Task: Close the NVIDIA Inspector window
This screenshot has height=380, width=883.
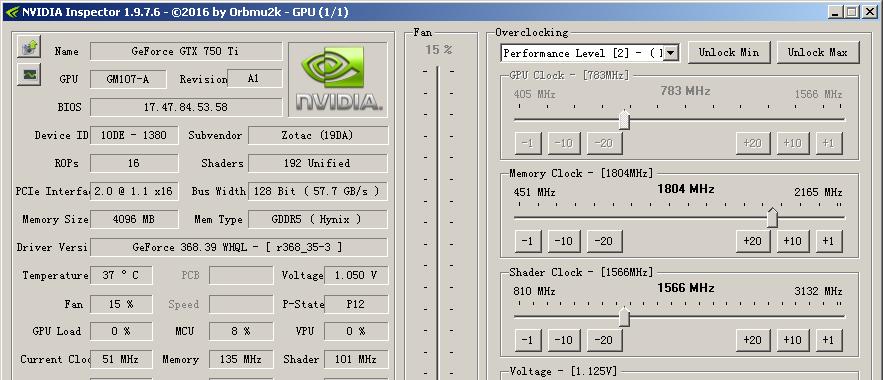Action: point(869,12)
